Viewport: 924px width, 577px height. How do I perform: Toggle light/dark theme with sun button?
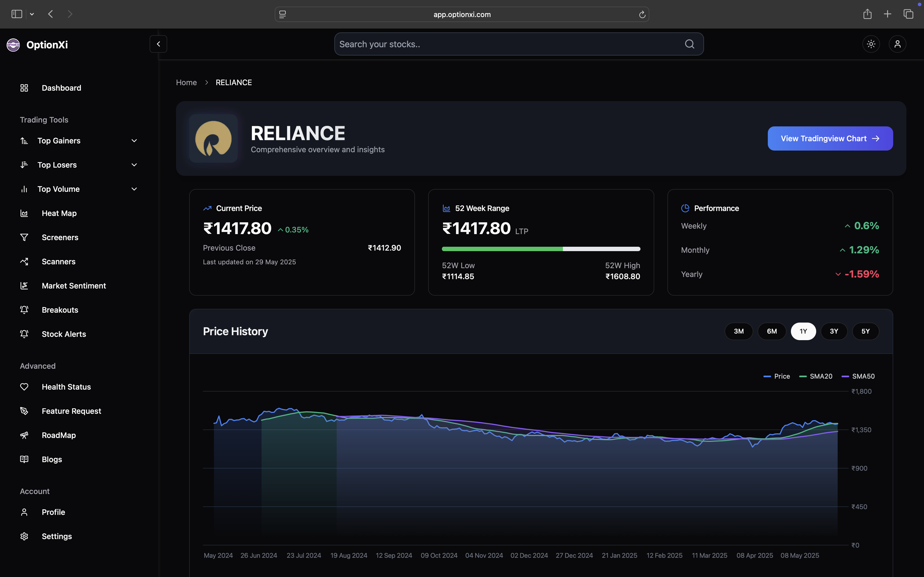[871, 44]
